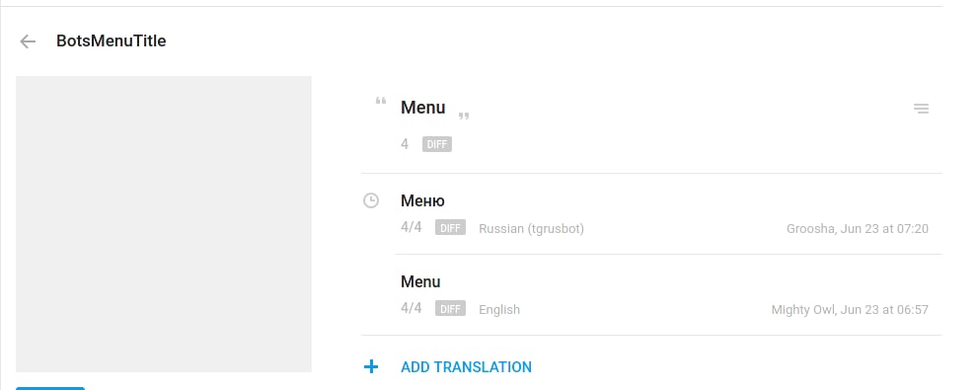The width and height of the screenshot is (980, 390).
Task: Click the English language label
Action: (x=498, y=309)
